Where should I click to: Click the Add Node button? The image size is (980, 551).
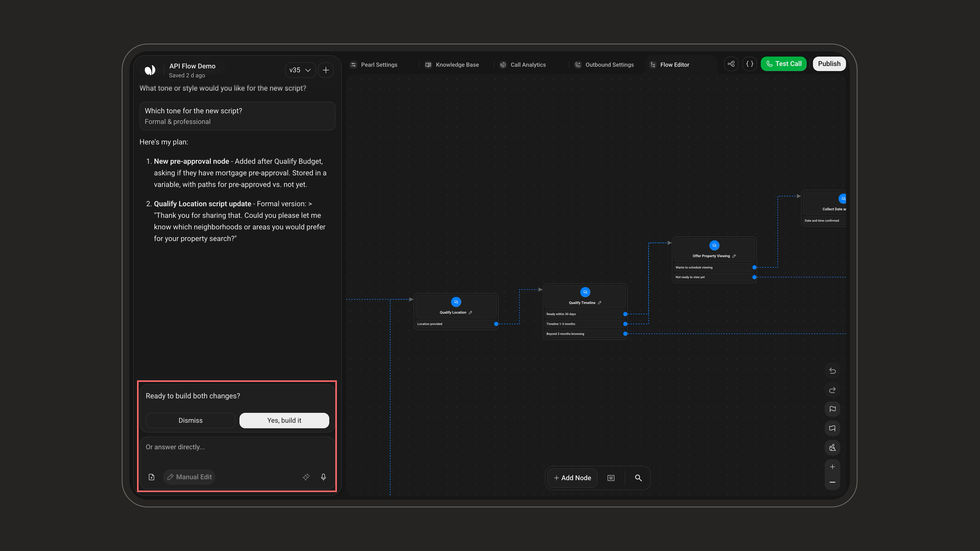(x=572, y=478)
